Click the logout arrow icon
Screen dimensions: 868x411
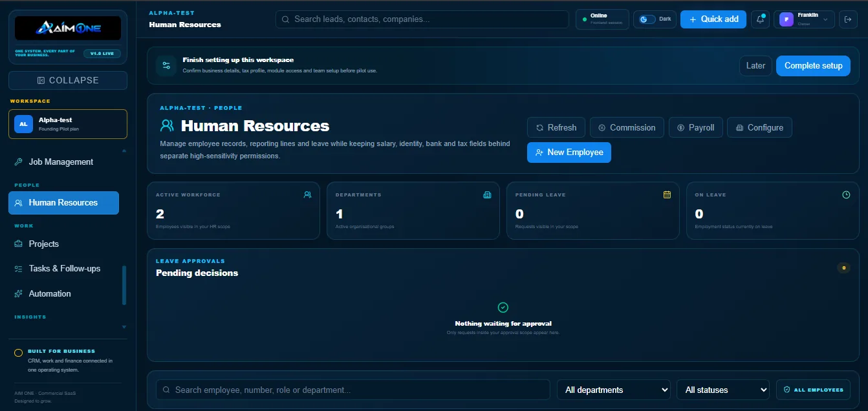(848, 19)
